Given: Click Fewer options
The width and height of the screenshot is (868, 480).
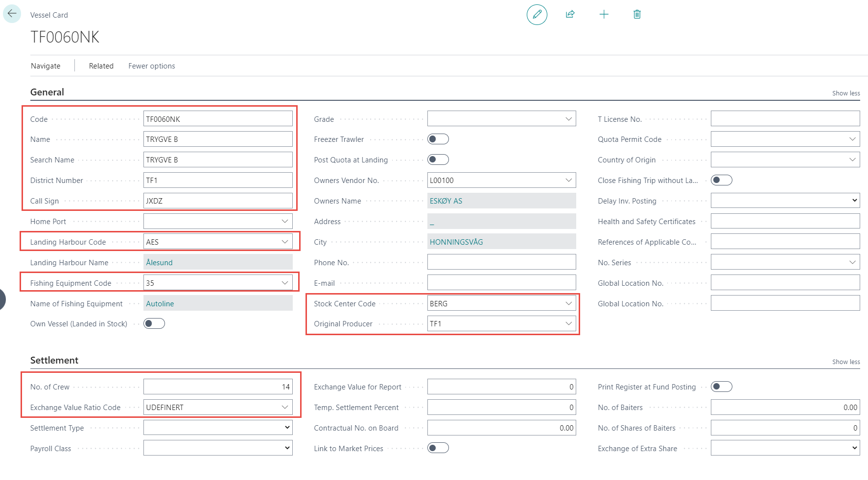Looking at the screenshot, I should point(151,66).
